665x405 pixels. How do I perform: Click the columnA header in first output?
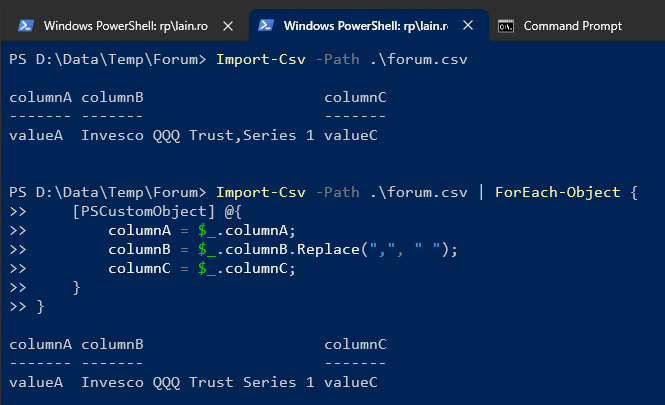point(41,98)
